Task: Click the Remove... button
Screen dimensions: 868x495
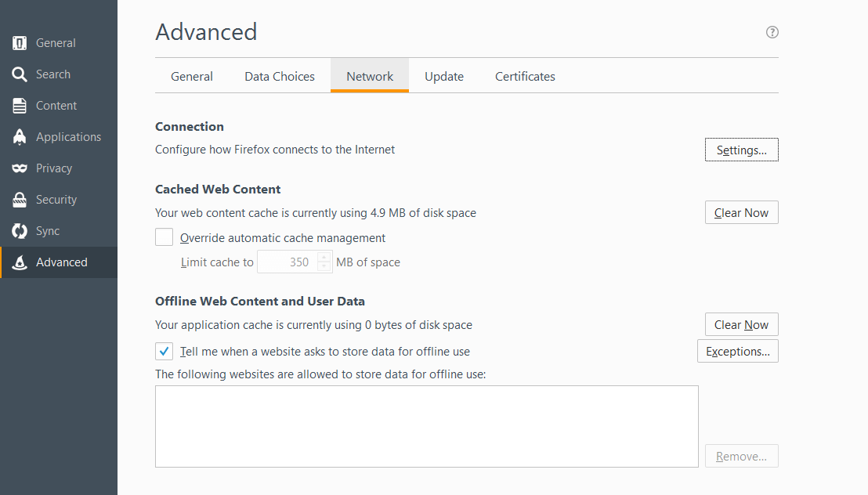Action: (x=741, y=457)
